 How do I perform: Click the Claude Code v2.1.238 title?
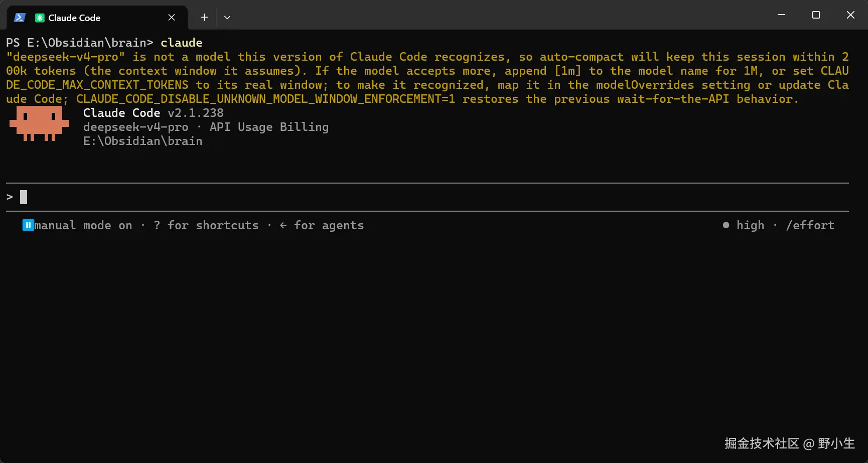point(154,113)
